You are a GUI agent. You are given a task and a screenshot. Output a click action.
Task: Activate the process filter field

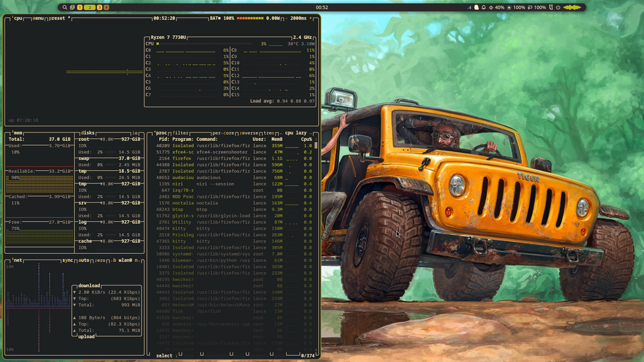click(180, 133)
